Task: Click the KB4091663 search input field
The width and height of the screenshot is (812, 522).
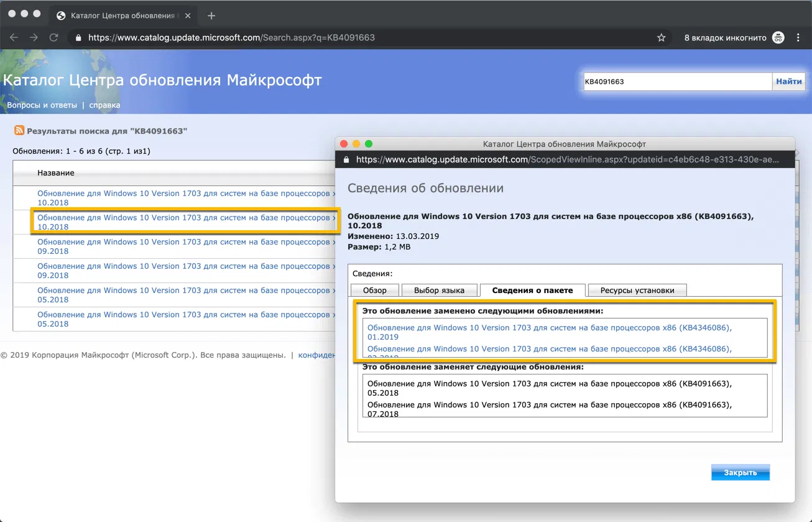Action: pyautogui.click(x=678, y=82)
